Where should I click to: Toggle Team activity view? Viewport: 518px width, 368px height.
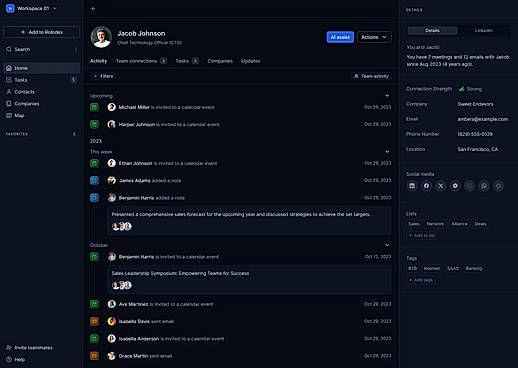click(x=371, y=76)
